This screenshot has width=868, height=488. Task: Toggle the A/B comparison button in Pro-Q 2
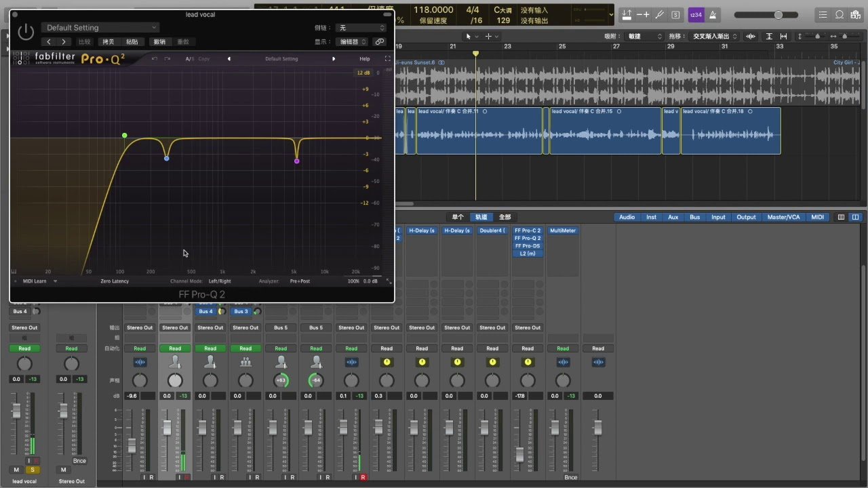click(190, 59)
